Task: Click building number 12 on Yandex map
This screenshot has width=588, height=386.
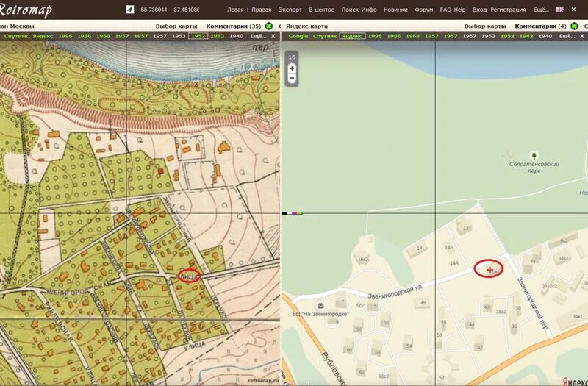Action: [466, 228]
